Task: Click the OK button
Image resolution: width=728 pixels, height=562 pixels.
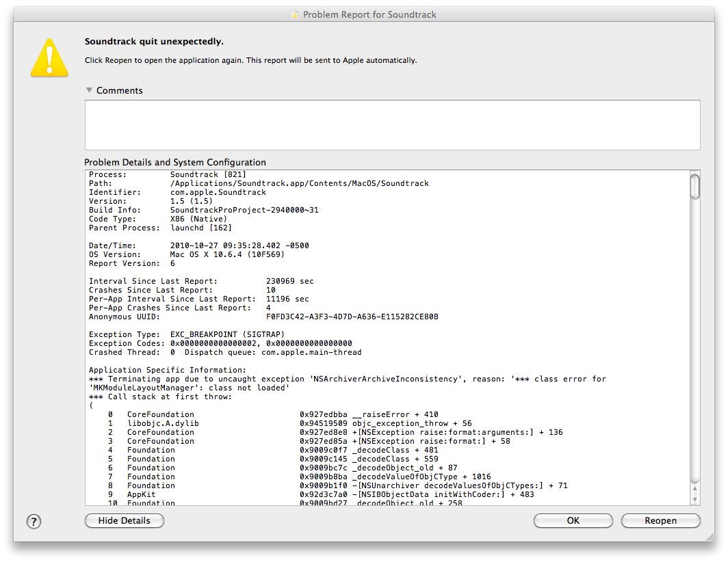Action: [x=573, y=521]
